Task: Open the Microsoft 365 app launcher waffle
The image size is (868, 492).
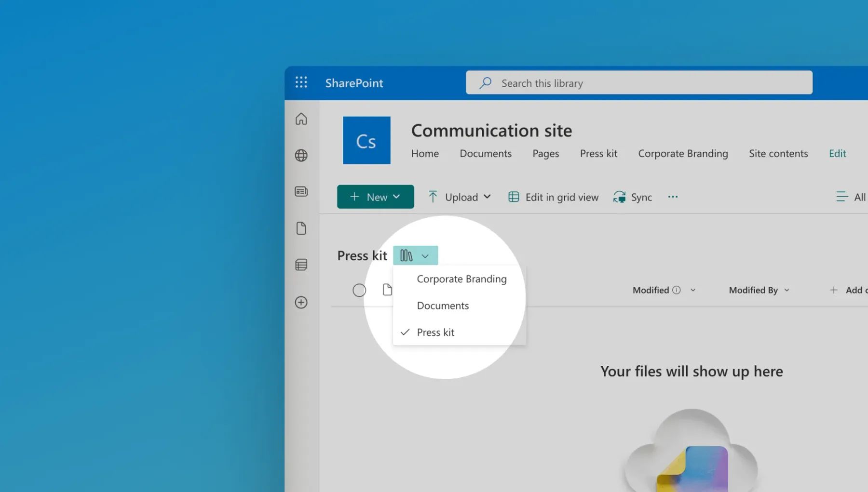Action: (301, 82)
